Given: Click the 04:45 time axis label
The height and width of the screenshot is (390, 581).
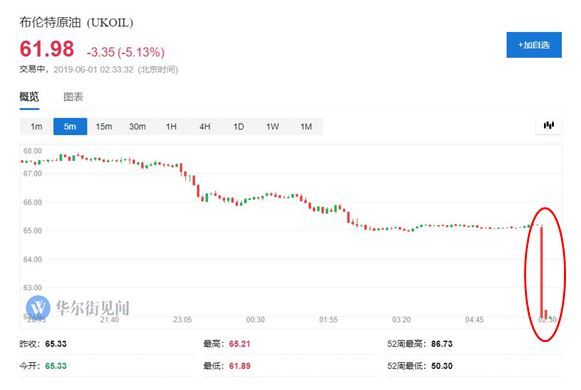Looking at the screenshot, I should tap(474, 319).
